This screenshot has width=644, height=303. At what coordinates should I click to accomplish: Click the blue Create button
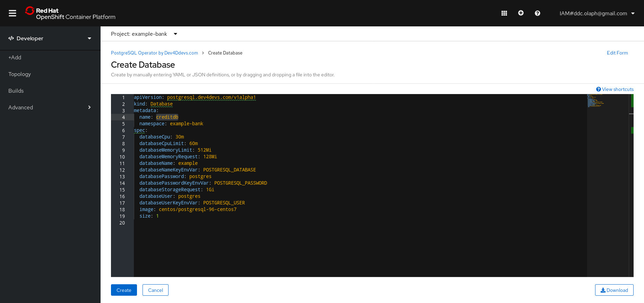pyautogui.click(x=124, y=290)
